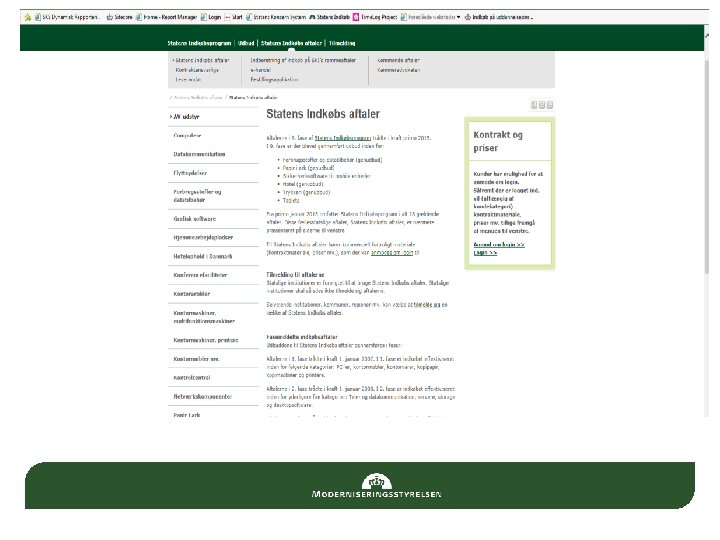Select Statens Indkøbsprogram in top navigation
Image resolution: width=720 pixels, height=540 pixels.
click(199, 43)
